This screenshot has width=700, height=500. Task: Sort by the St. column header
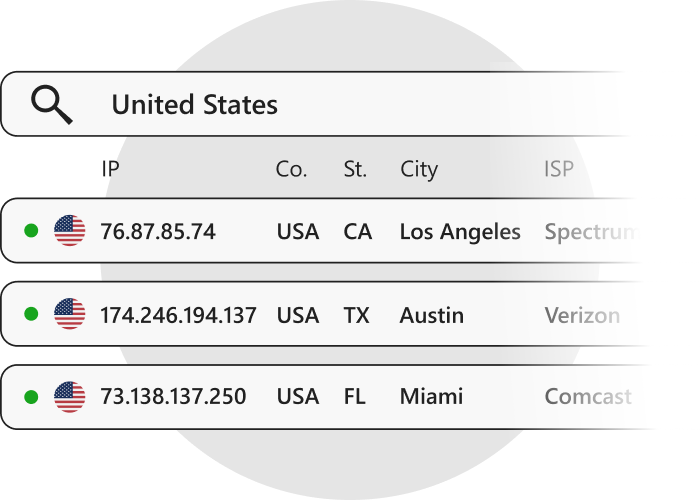pos(355,169)
